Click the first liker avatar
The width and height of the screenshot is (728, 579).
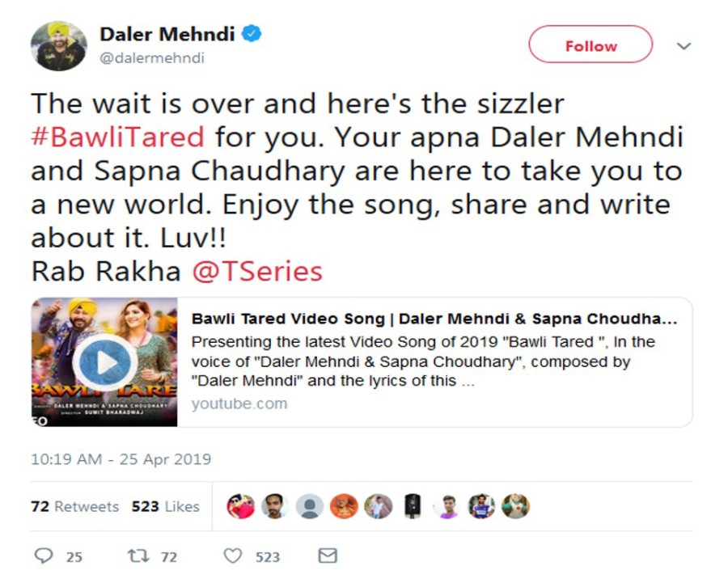(x=241, y=506)
